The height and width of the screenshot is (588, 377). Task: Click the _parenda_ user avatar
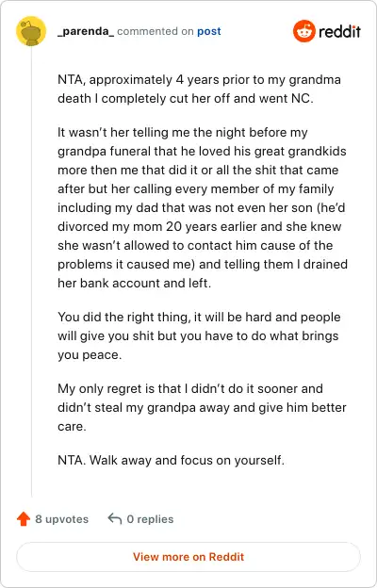[x=31, y=31]
